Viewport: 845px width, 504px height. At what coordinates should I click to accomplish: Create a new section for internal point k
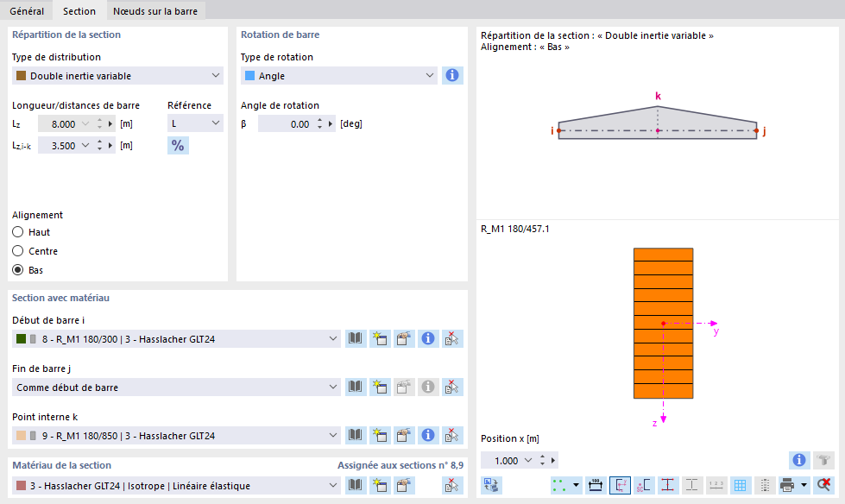pos(380,435)
